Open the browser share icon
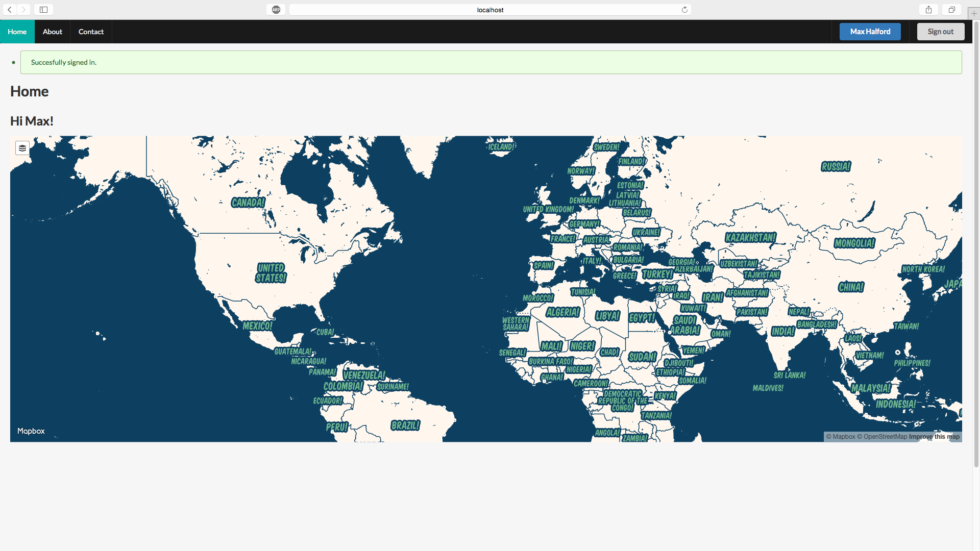This screenshot has height=551, width=980. [928, 10]
